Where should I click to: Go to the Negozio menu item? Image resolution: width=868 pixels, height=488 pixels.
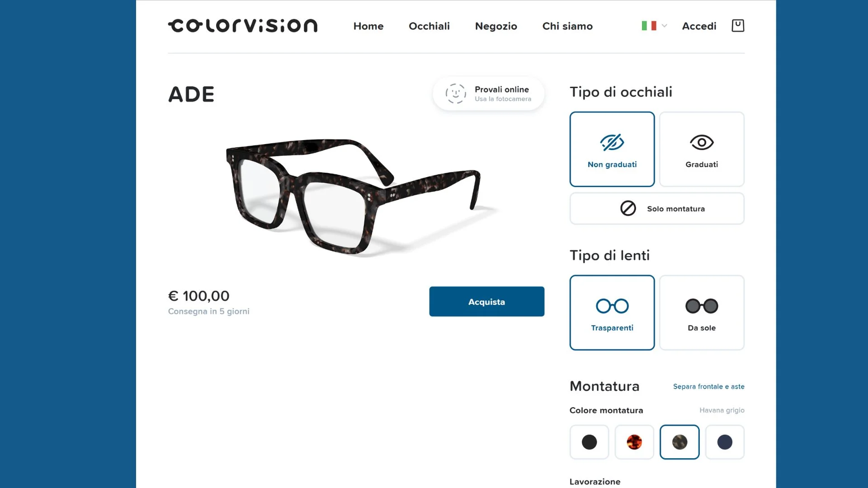(496, 26)
